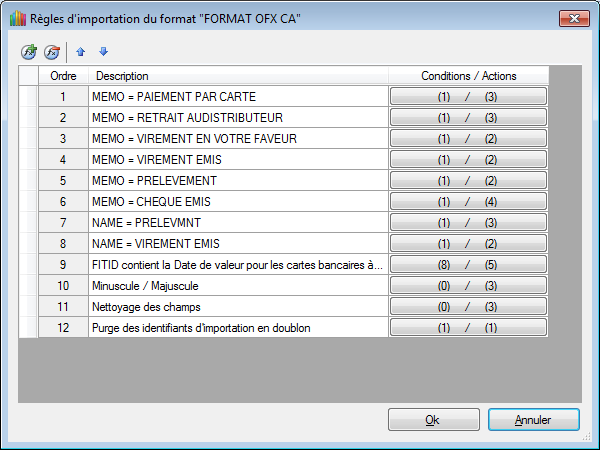
Task: Select the Minuscule / Majuscule rule
Action: pos(237,286)
